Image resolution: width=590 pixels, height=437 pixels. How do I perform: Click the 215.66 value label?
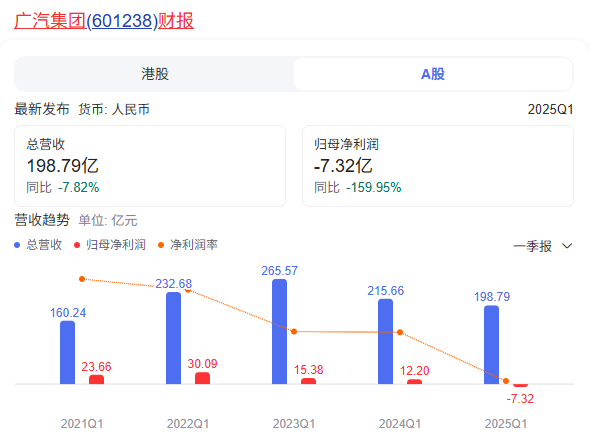(386, 291)
